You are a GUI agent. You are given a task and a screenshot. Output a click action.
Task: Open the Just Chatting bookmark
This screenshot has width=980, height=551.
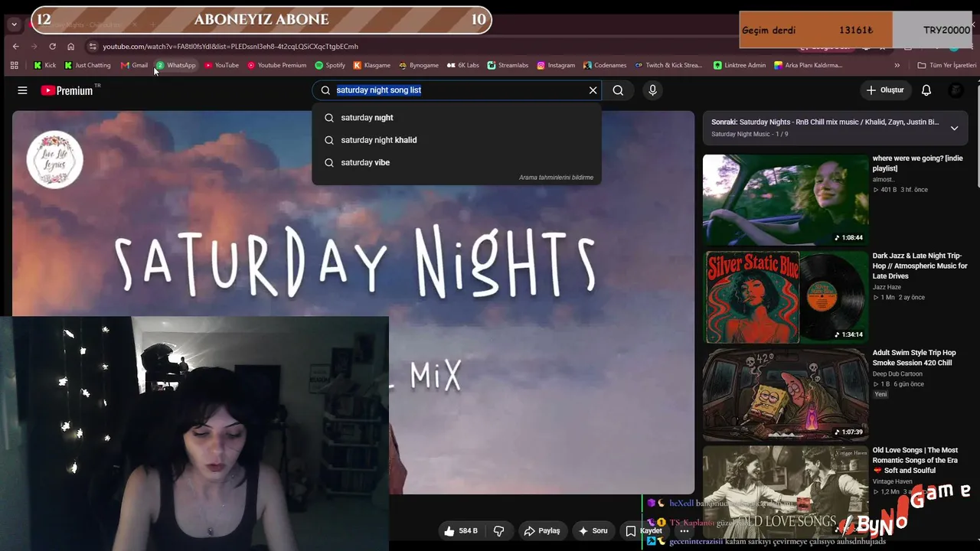(x=87, y=65)
